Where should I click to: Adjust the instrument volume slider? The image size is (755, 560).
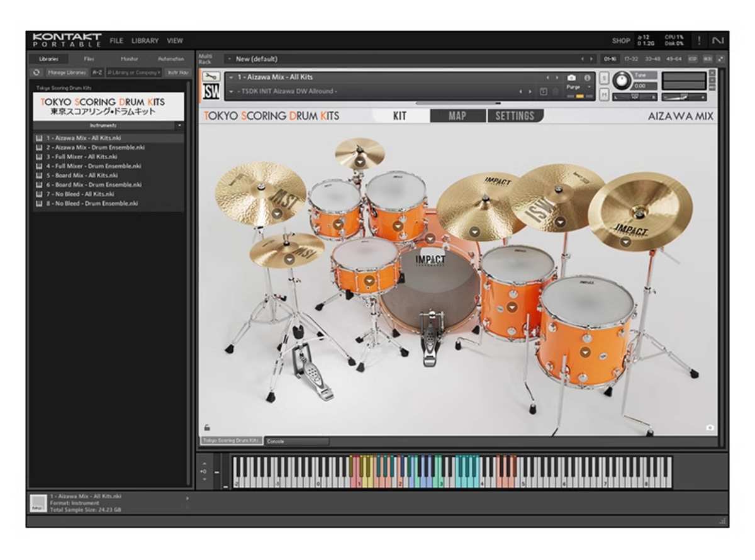tap(684, 97)
